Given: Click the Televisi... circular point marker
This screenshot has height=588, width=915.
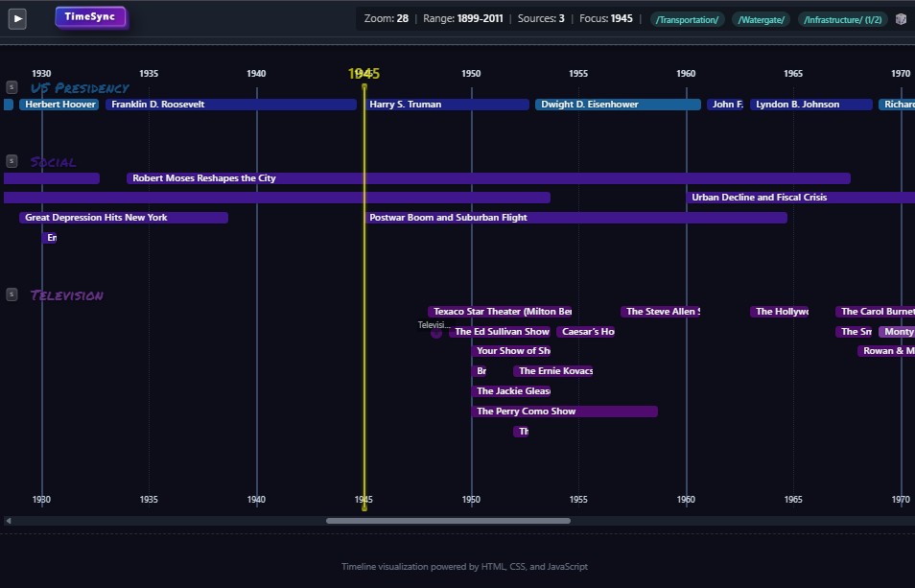Looking at the screenshot, I should (x=435, y=333).
